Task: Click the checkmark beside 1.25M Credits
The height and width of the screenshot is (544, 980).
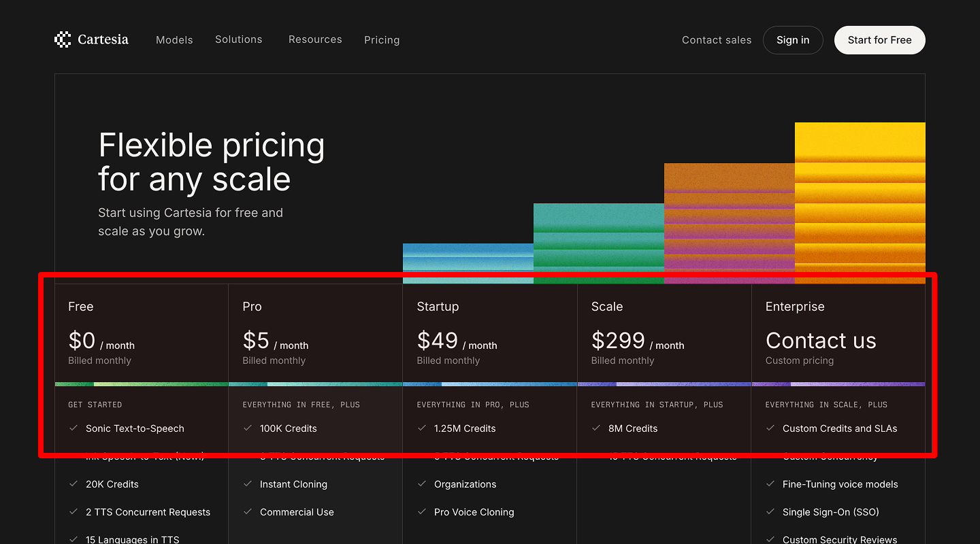Action: (422, 428)
